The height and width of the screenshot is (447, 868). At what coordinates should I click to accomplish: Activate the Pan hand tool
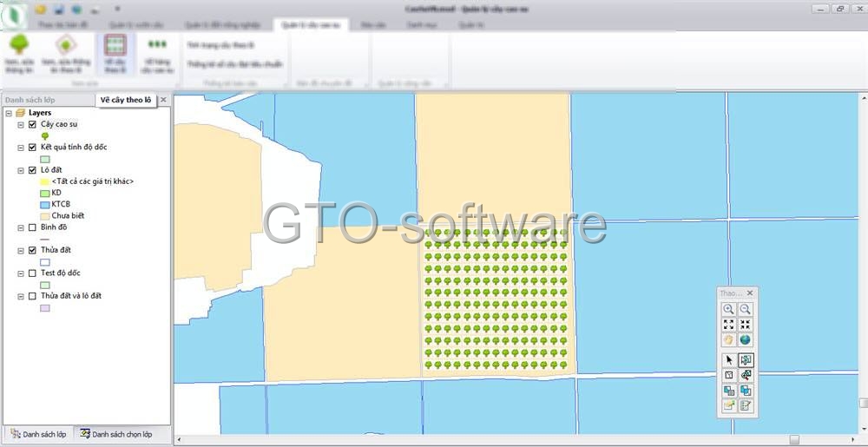pyautogui.click(x=729, y=339)
